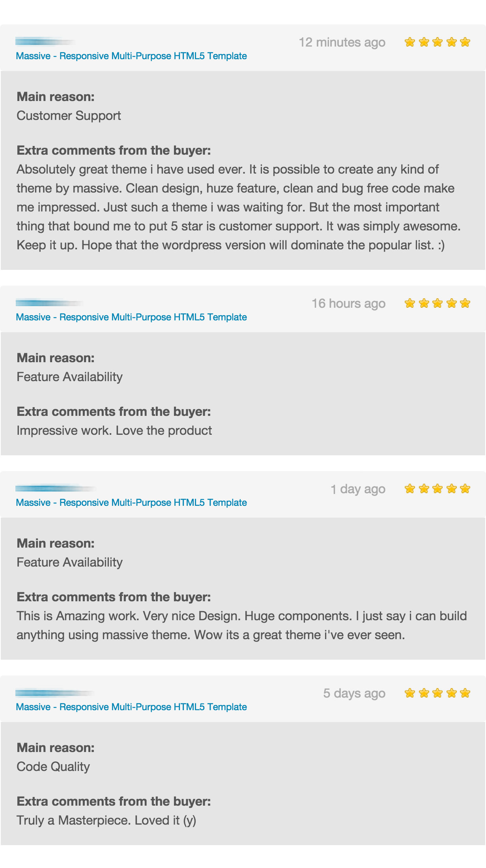The width and height of the screenshot is (486, 868).
Task: Click the first star of the 12 minutes ago review
Action: point(410,42)
